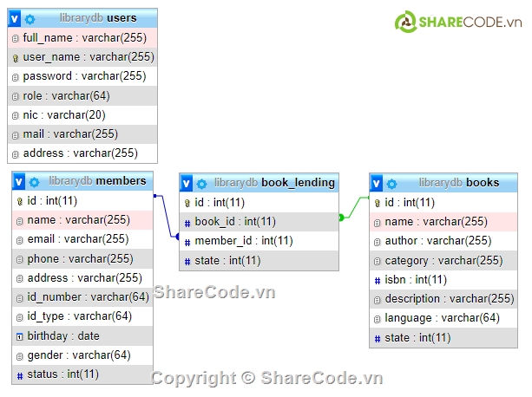Toggle the V button on members table
The height and width of the screenshot is (397, 532).
tap(19, 181)
